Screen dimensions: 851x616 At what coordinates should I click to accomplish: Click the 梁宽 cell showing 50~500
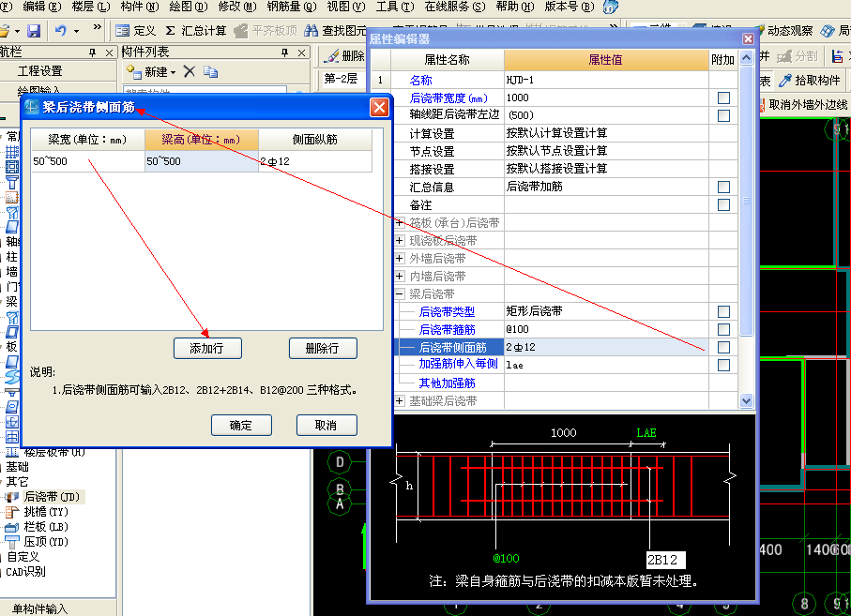coord(88,161)
